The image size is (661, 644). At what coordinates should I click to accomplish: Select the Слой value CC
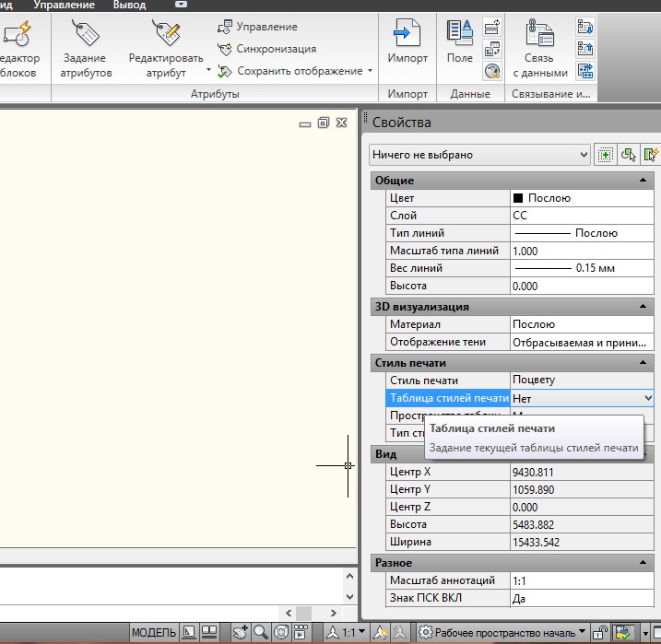[582, 216]
